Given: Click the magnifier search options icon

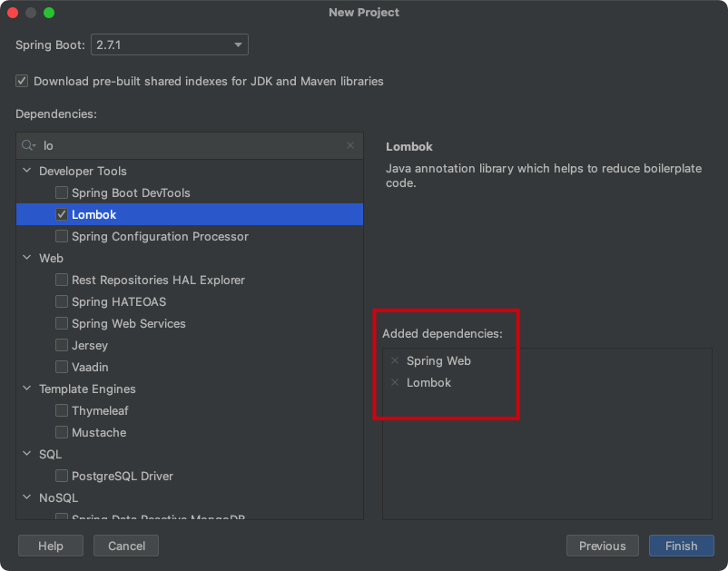Looking at the screenshot, I should [x=28, y=145].
